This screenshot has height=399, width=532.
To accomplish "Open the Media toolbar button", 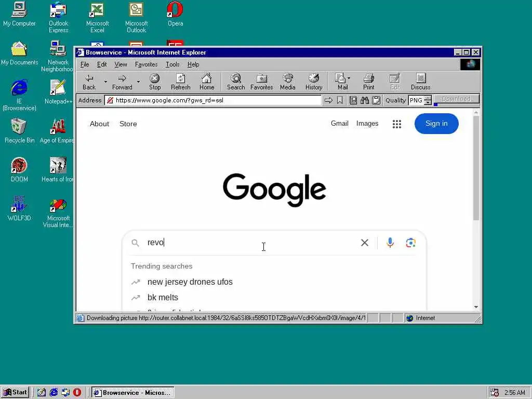I will click(x=288, y=82).
